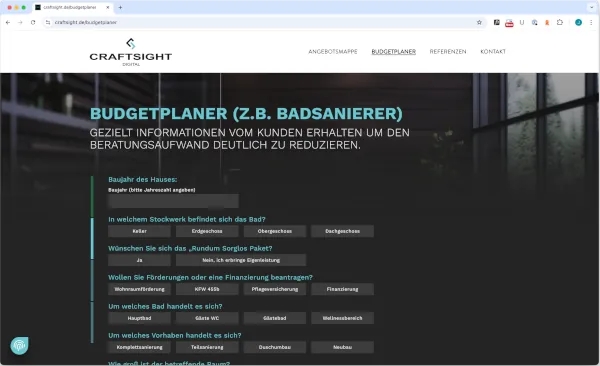Screen dimensions: 600x366
Task: Click the 'Baujahr des Hauses:' heading
Action: point(143,180)
